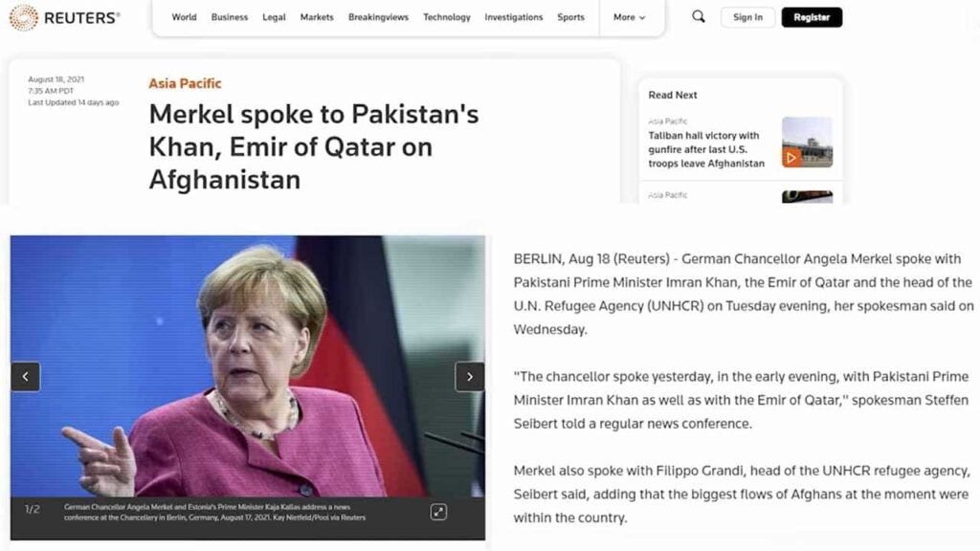Screen dimensions: 980x551
Task: Open the search magnifier icon
Action: 698,17
